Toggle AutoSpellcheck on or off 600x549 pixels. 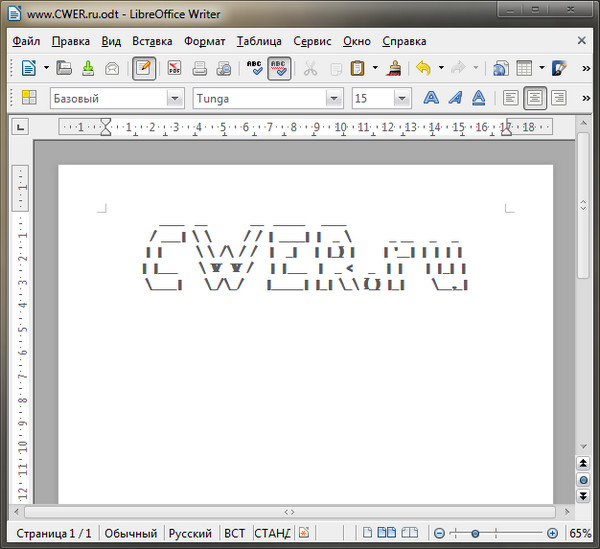click(279, 68)
